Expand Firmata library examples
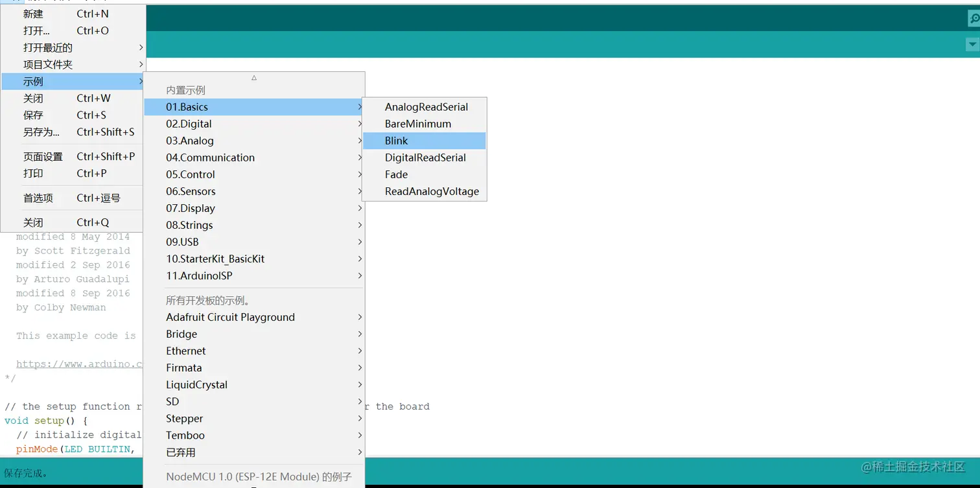 (x=254, y=367)
